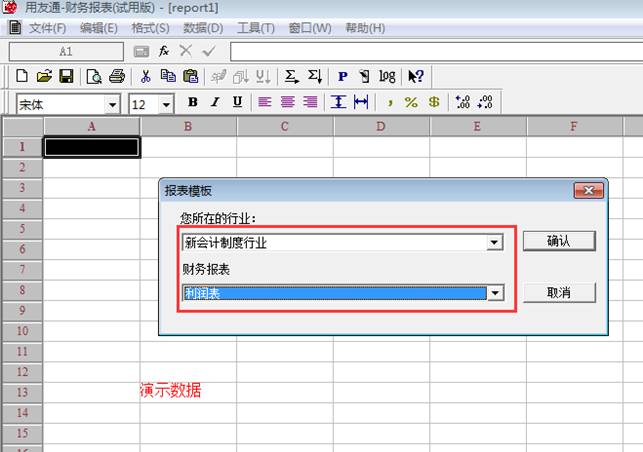Click the Paste clipboard icon
The width and height of the screenshot is (643, 452).
coord(190,76)
